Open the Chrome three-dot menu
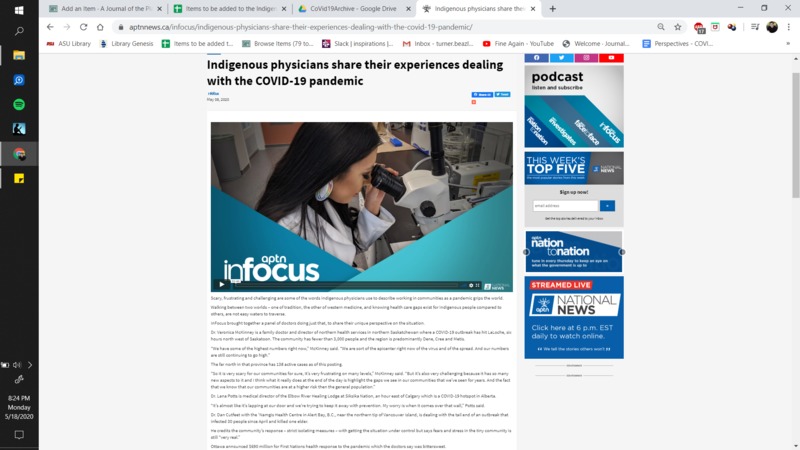Image resolution: width=800 pixels, height=450 pixels. (789, 27)
